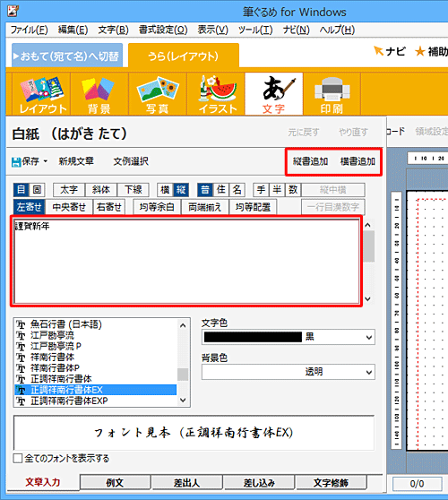The image size is (448, 500).
Task: Expand the 保存 dropdown arrow
Action: [46, 161]
